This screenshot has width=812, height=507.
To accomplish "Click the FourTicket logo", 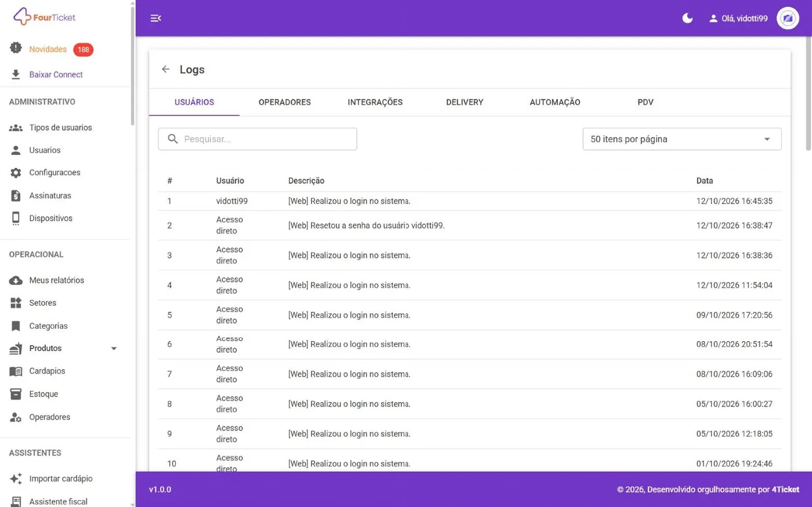I will point(45,17).
